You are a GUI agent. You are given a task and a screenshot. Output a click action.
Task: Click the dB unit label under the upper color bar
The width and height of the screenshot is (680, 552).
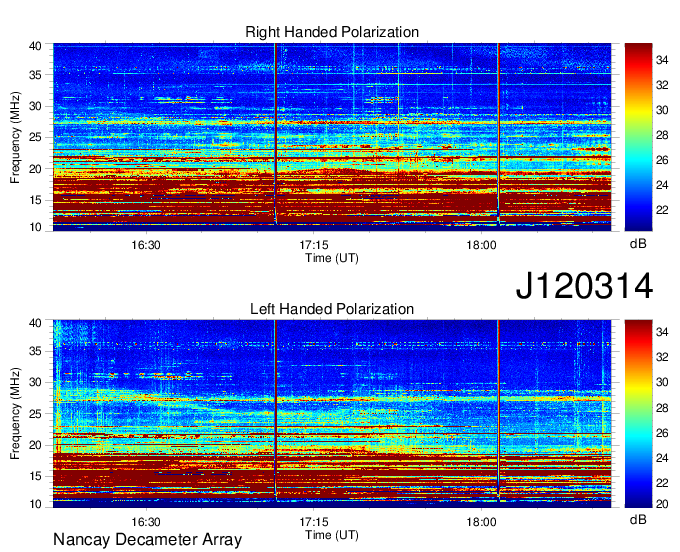638,244
